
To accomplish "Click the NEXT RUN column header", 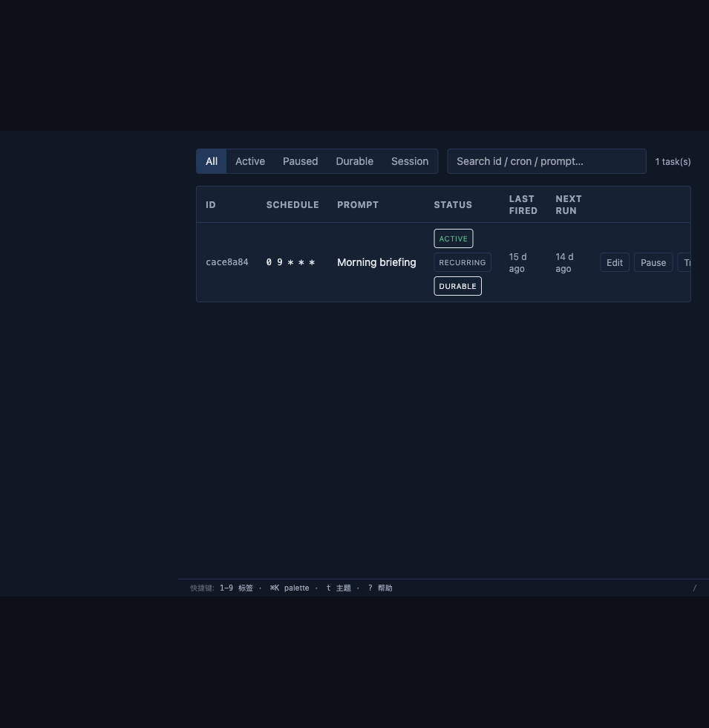I will pos(569,205).
